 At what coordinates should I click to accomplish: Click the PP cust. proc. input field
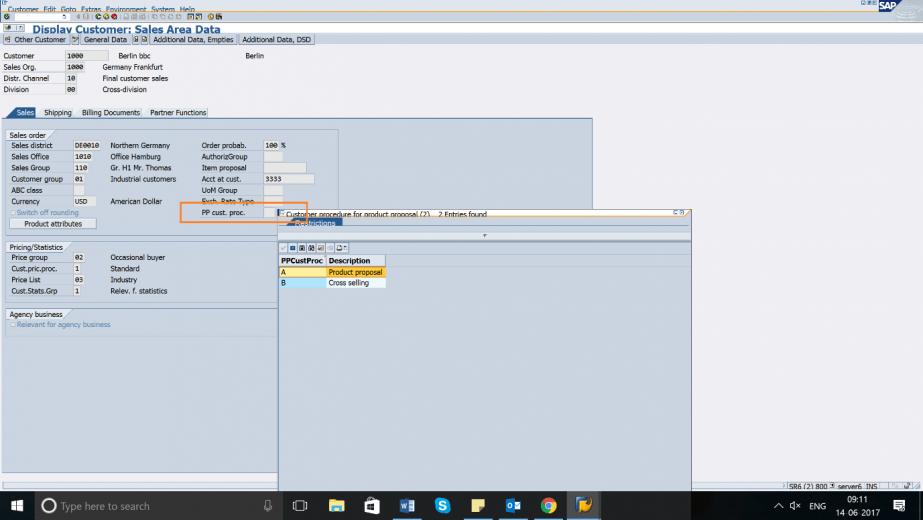[268, 213]
